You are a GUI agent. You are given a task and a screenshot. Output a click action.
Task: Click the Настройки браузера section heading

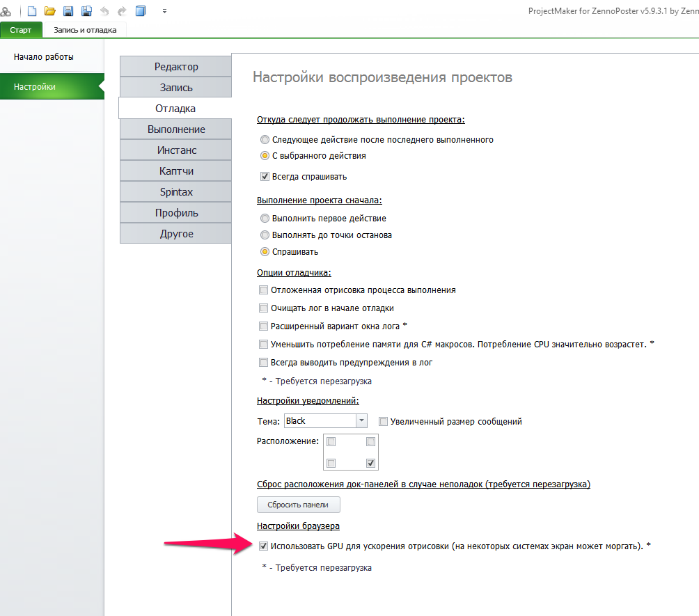[x=298, y=526]
